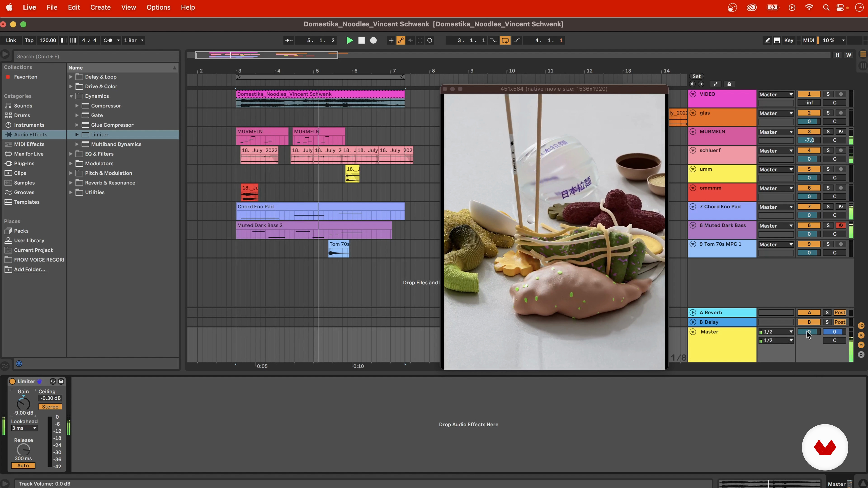This screenshot has width=868, height=488.
Task: Toggle track activator 5 on umm
Action: click(x=809, y=169)
